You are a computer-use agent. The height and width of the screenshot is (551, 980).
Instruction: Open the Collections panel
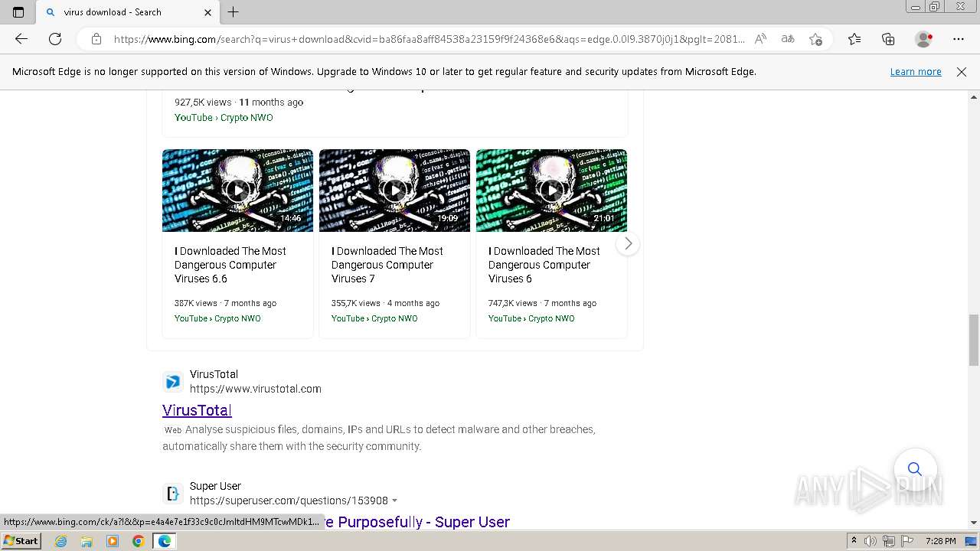[x=888, y=39]
